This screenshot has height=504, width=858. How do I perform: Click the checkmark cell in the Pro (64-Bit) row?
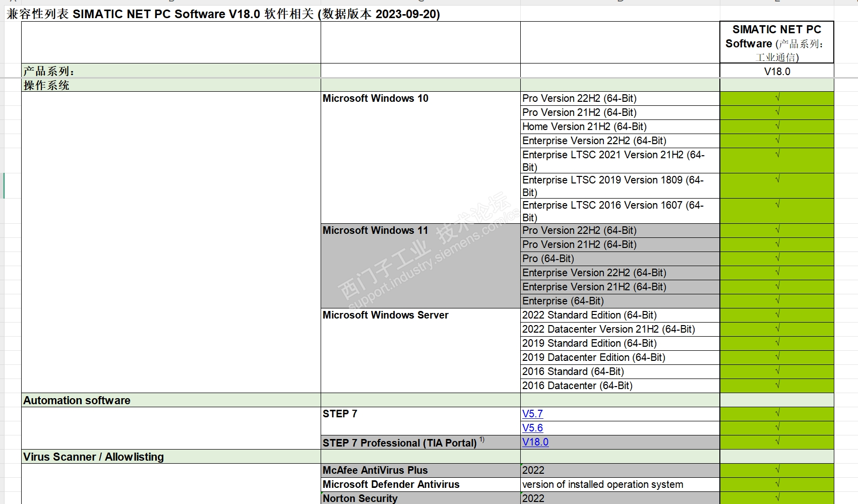click(x=777, y=259)
